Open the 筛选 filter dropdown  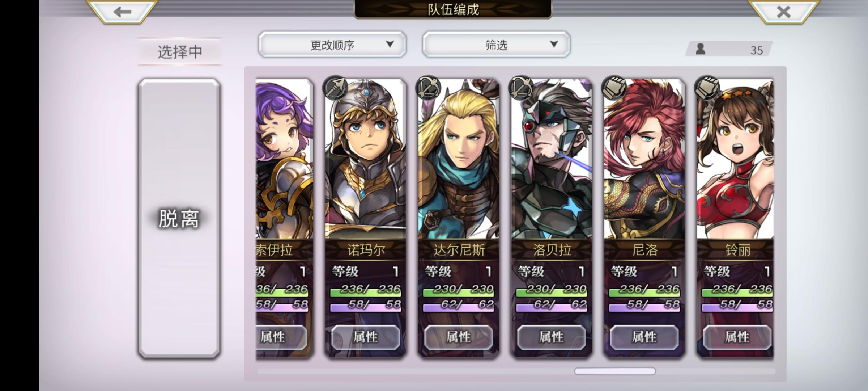[x=496, y=45]
